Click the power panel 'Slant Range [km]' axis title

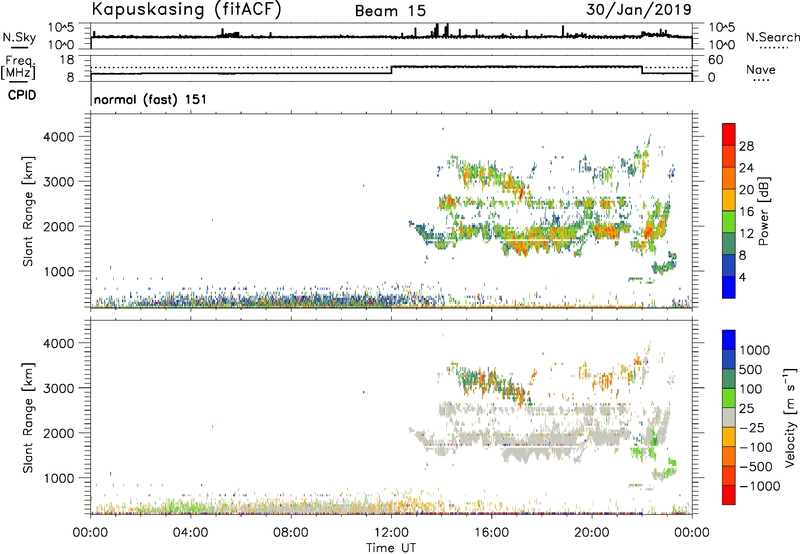click(28, 211)
